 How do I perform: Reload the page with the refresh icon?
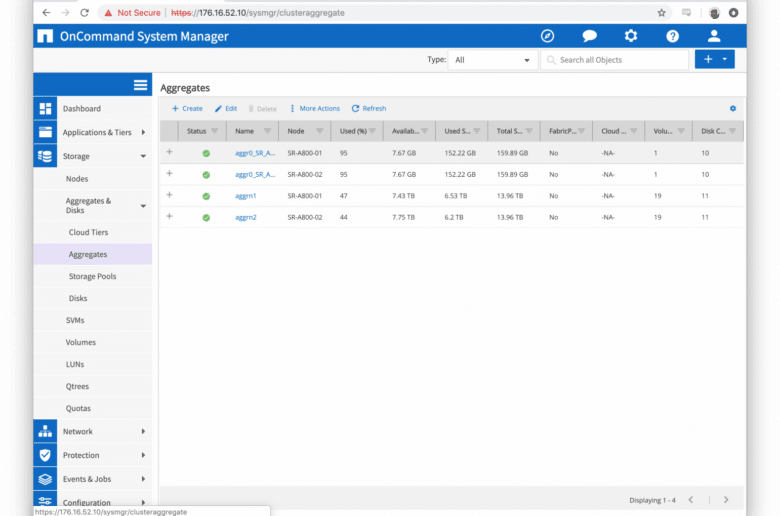coord(85,13)
